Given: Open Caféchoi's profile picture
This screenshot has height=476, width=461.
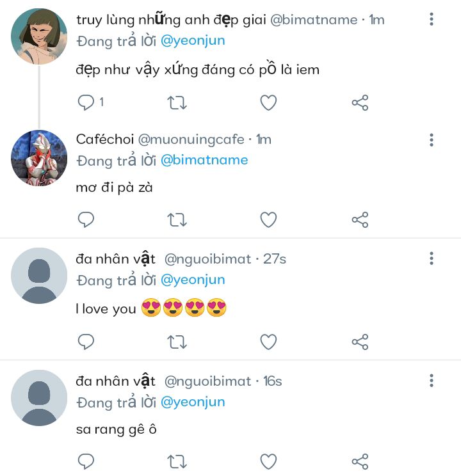Looking at the screenshot, I should pyautogui.click(x=39, y=158).
